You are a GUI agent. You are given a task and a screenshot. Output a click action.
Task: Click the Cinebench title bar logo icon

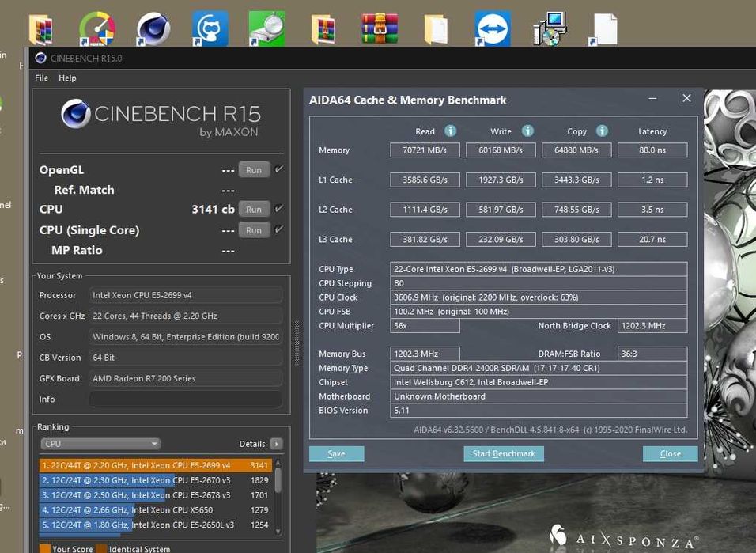pyautogui.click(x=41, y=59)
